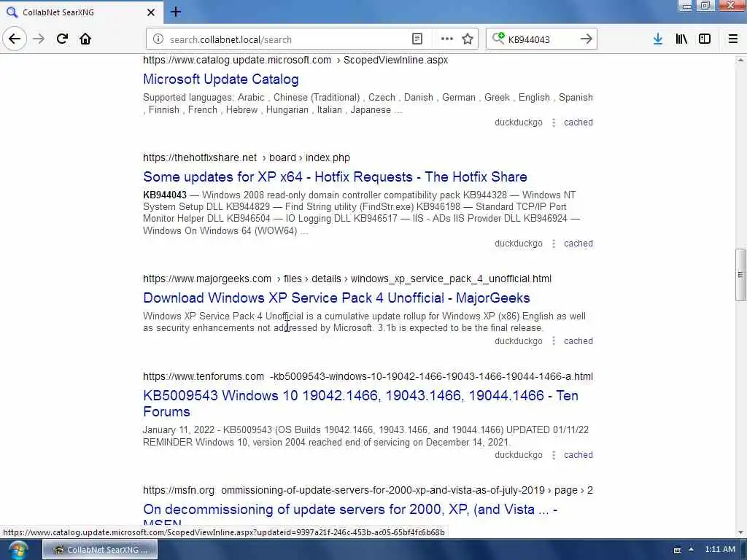Screen dimensions: 747x560
Task: Show hidden system tray icons
Action: tap(692, 550)
